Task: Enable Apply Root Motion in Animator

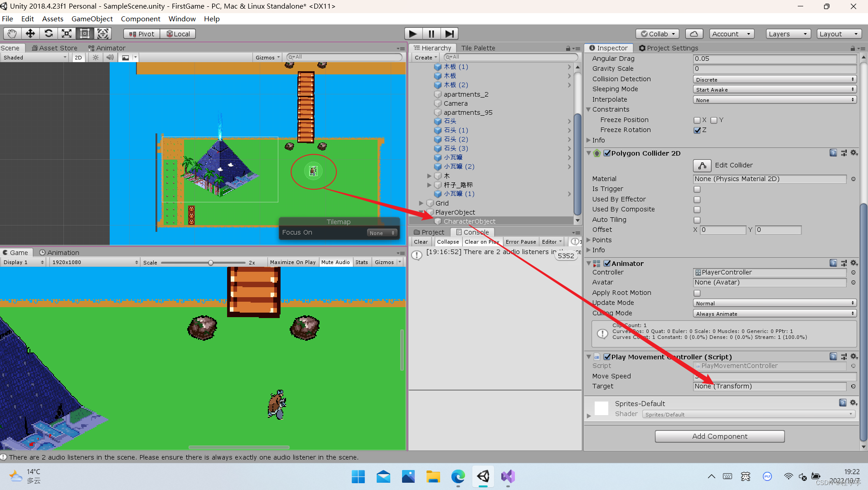Action: click(x=697, y=293)
